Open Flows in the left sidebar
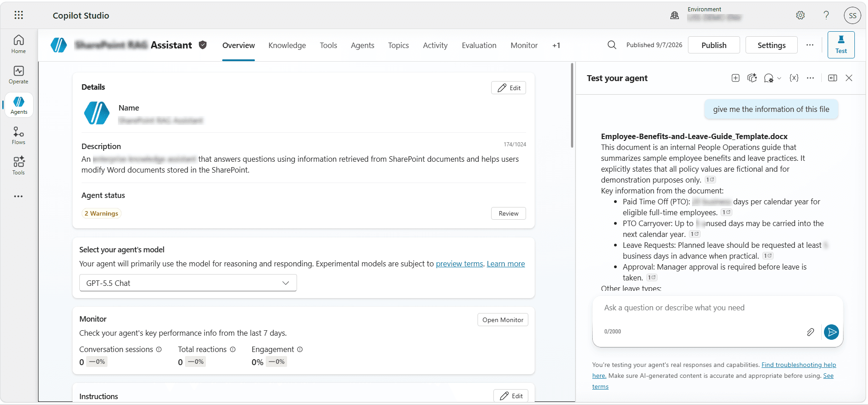This screenshot has height=405, width=868. 19,135
